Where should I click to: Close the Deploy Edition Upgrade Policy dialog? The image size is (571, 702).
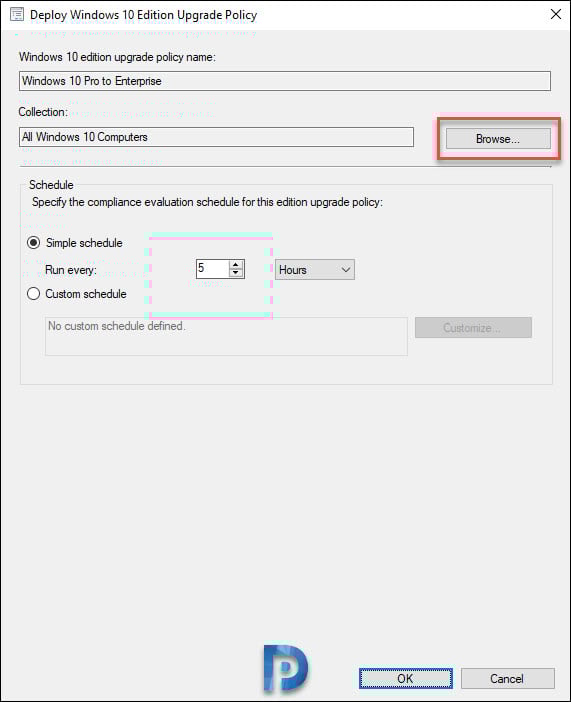click(555, 14)
